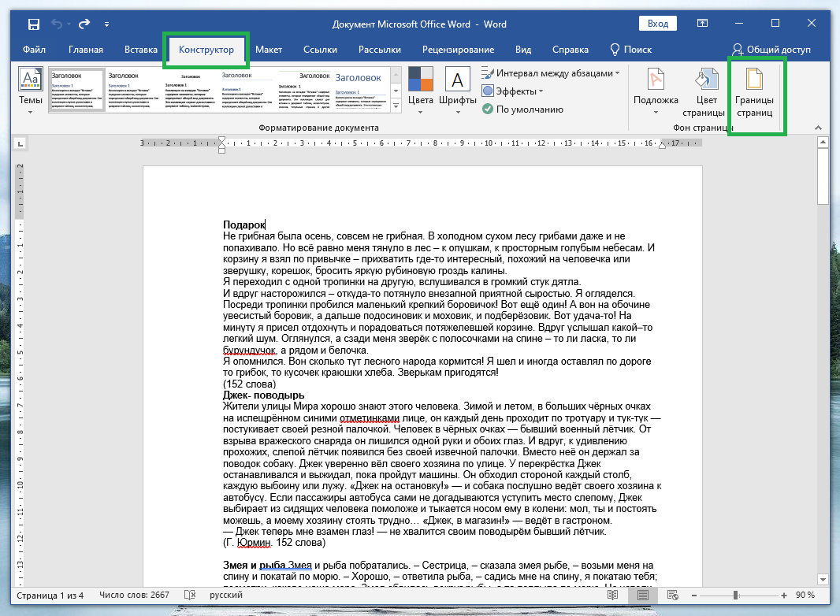The height and width of the screenshot is (616, 840).
Task: Open the Эффекты effects dropdown
Action: pos(513,91)
